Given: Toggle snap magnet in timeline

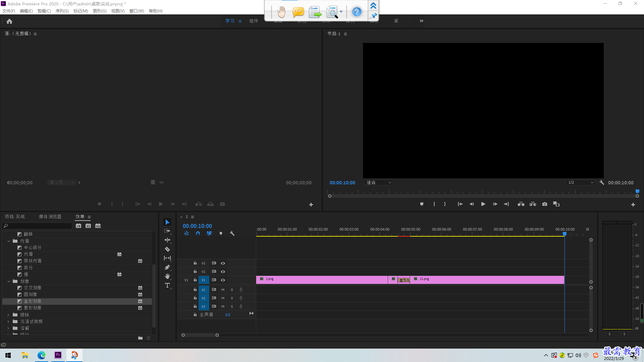Looking at the screenshot, I should pyautogui.click(x=198, y=233).
